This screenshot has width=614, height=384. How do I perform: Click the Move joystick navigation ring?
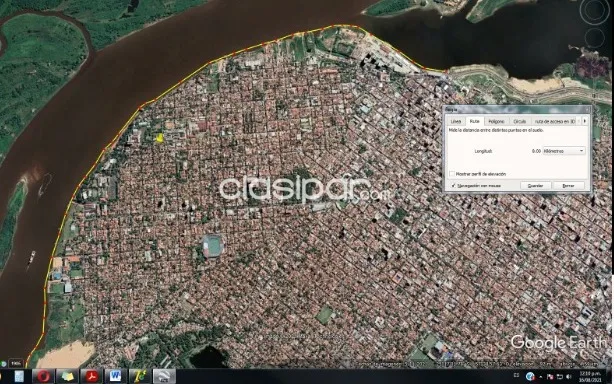pos(594,38)
